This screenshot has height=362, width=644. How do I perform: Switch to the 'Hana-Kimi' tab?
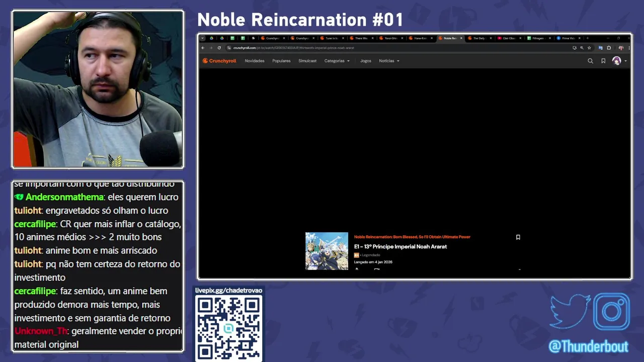[421, 38]
